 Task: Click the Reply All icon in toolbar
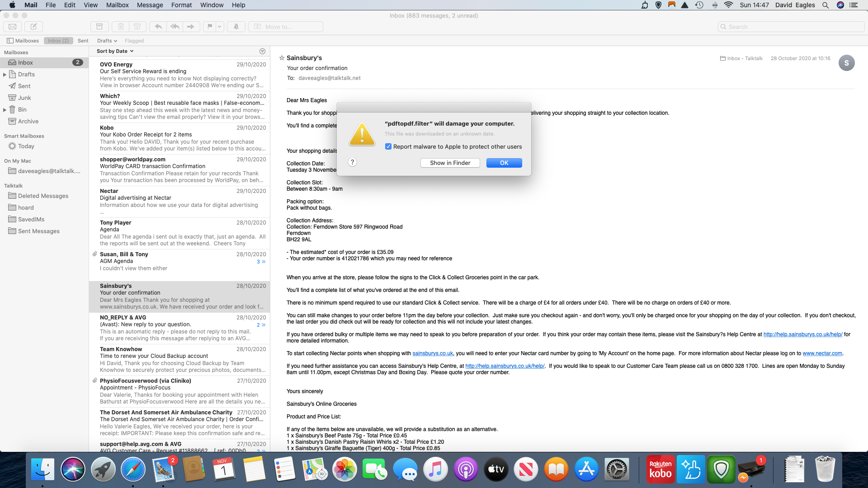click(175, 26)
